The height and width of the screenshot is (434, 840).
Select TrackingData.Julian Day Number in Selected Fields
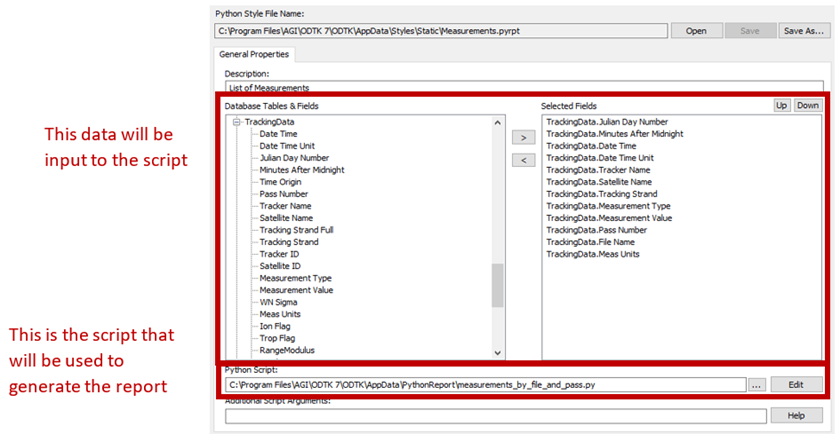[x=607, y=122]
